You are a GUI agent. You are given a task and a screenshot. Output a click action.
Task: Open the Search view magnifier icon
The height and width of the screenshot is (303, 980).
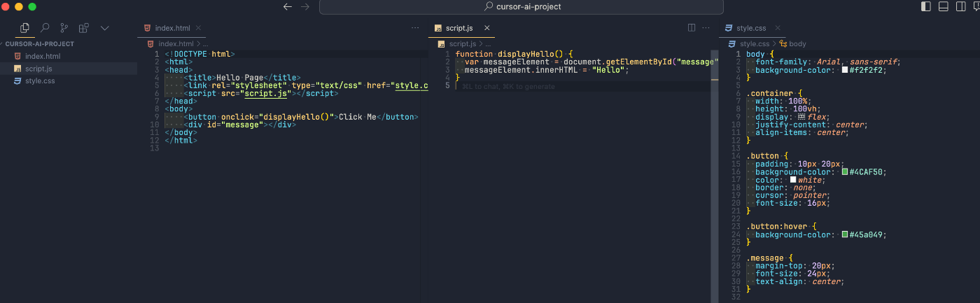pyautogui.click(x=45, y=28)
